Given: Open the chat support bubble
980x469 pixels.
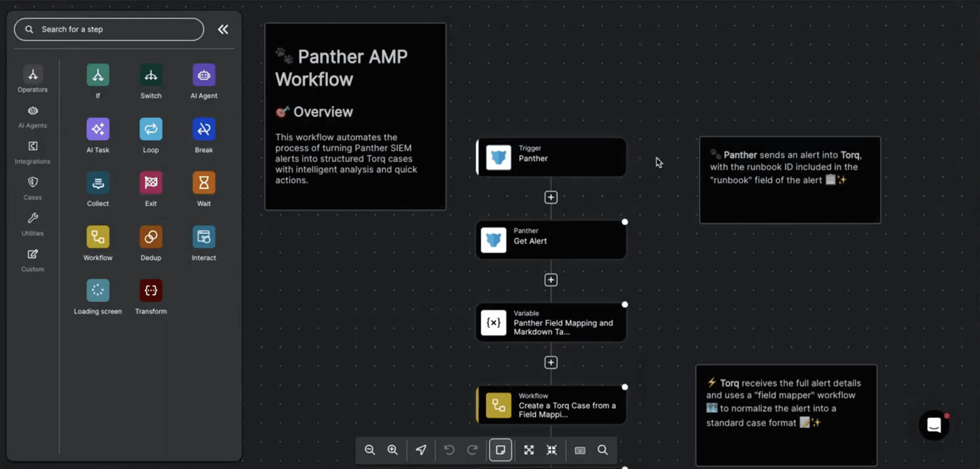Looking at the screenshot, I should [x=933, y=425].
